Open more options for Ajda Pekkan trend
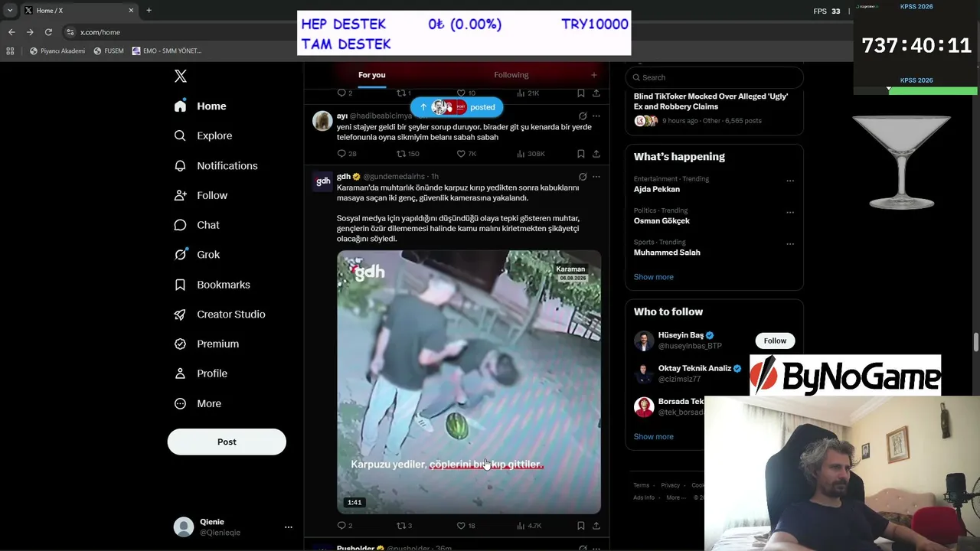980x551 pixels. click(x=790, y=181)
